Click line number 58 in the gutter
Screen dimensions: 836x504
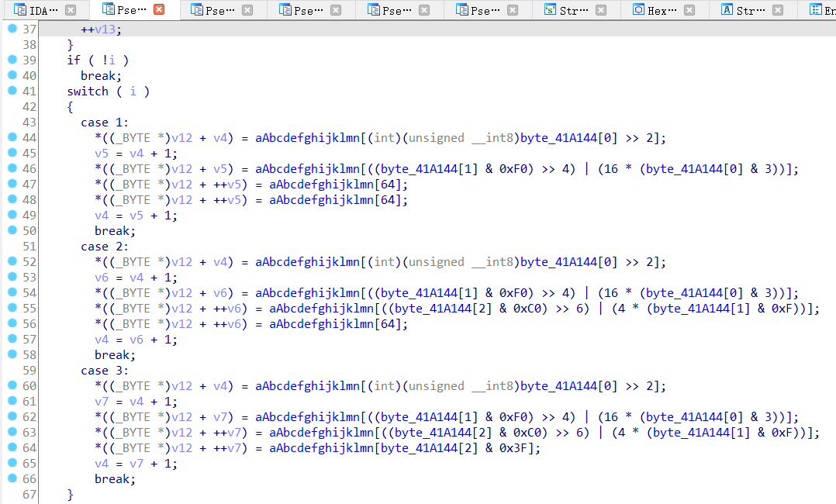click(x=29, y=355)
